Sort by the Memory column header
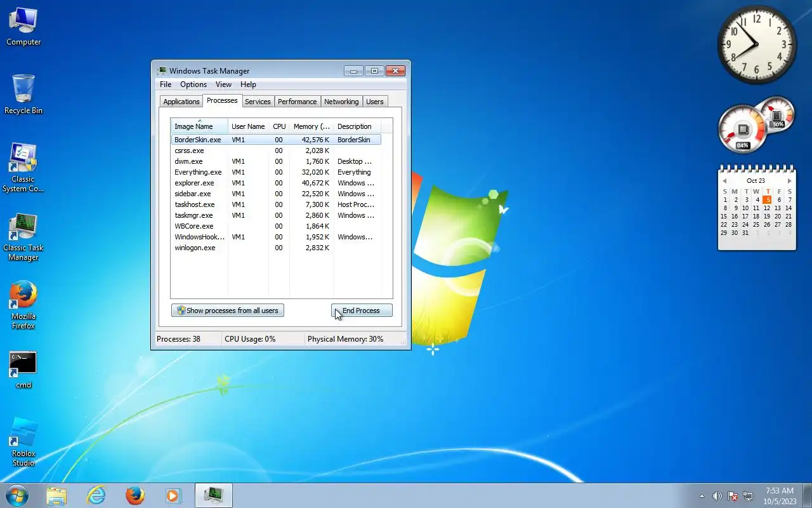This screenshot has height=508, width=812. (311, 126)
